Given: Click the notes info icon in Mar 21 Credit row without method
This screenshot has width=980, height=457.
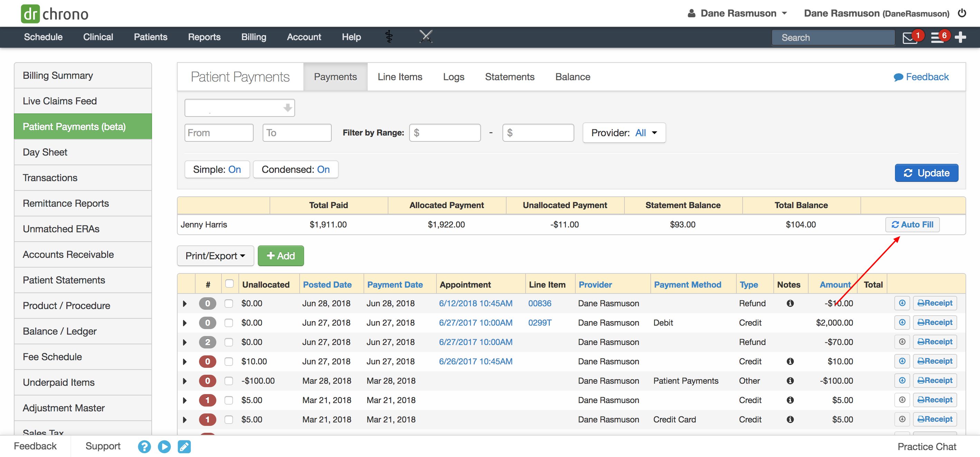Looking at the screenshot, I should (x=790, y=400).
